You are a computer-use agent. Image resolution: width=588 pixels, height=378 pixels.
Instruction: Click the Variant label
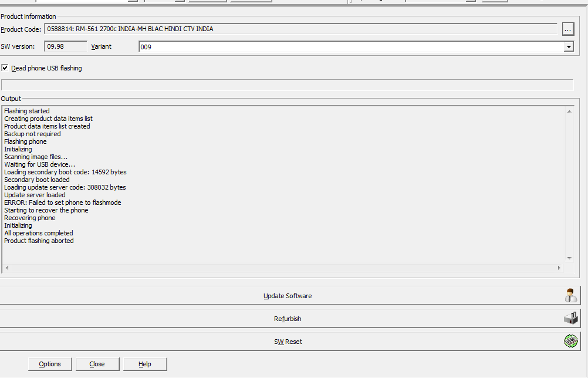coord(102,46)
